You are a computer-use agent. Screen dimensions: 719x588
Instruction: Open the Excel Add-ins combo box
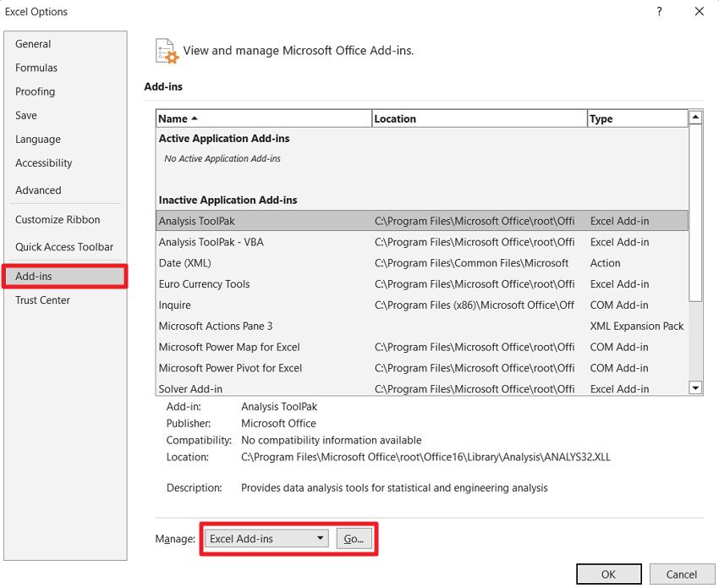[265, 538]
